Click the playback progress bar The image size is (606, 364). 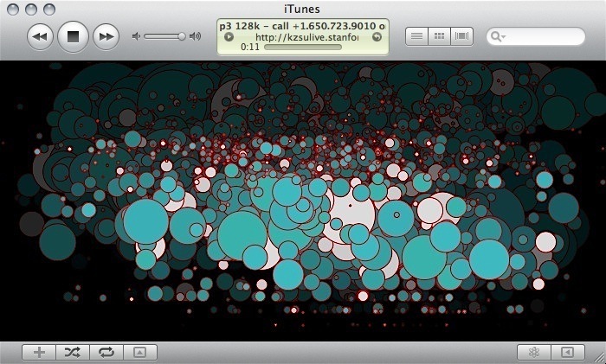pos(303,47)
